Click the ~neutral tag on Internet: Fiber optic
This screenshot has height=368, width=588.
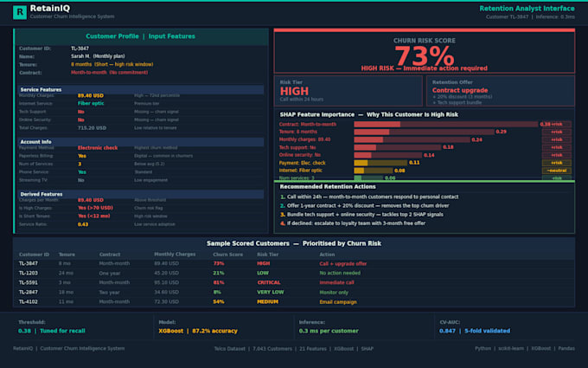557,171
